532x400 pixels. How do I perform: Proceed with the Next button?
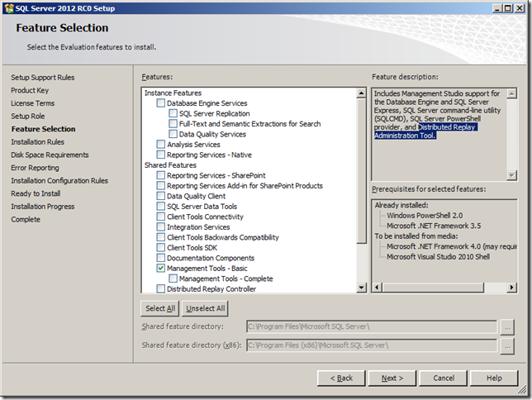point(392,378)
